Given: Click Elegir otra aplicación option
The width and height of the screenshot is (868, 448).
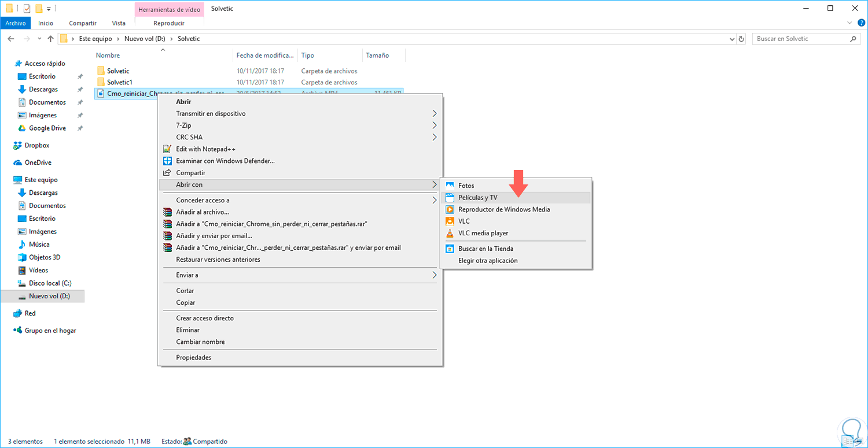Looking at the screenshot, I should [x=488, y=261].
